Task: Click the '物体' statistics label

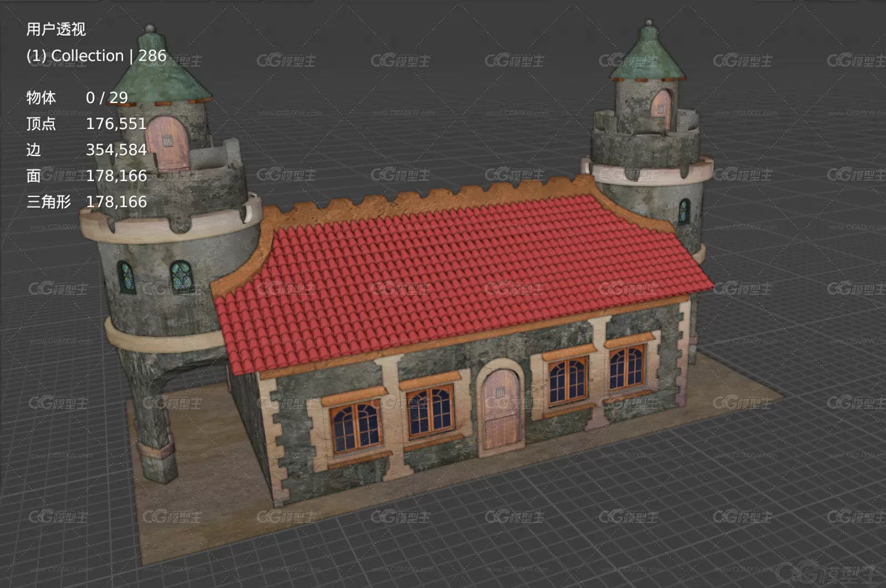Action: click(41, 97)
